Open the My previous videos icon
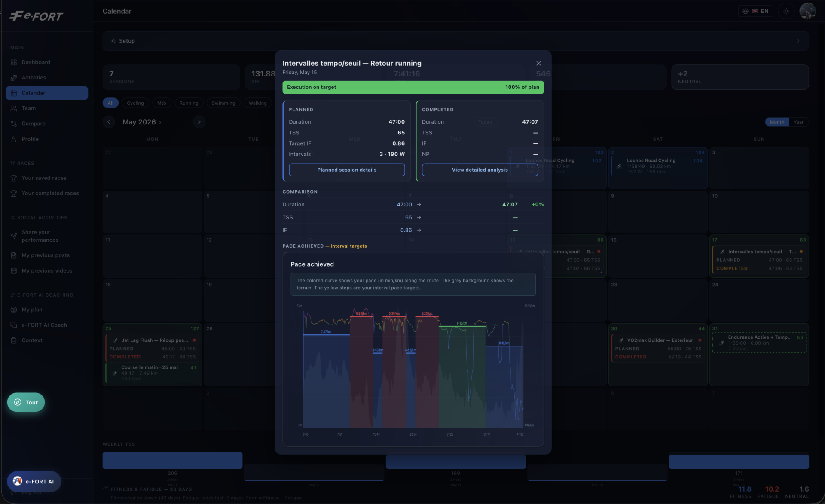 (x=14, y=271)
